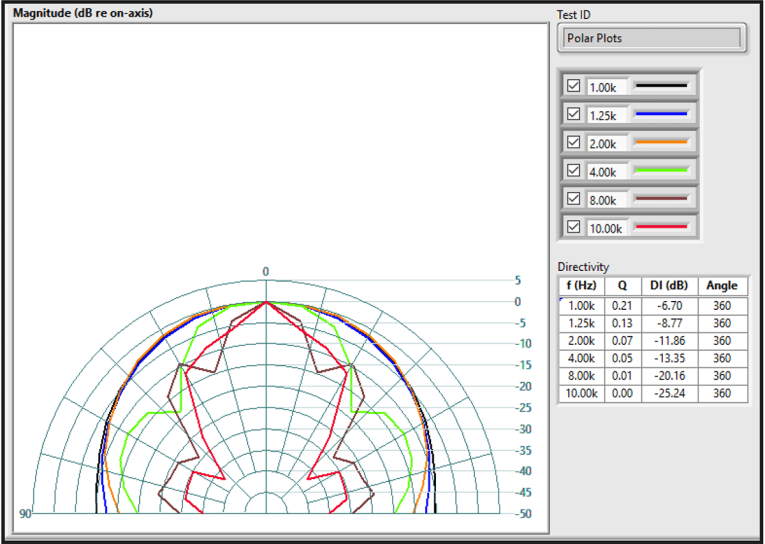765x544 pixels.
Task: Toggle the 8.00k trace checkbox
Action: tap(574, 198)
